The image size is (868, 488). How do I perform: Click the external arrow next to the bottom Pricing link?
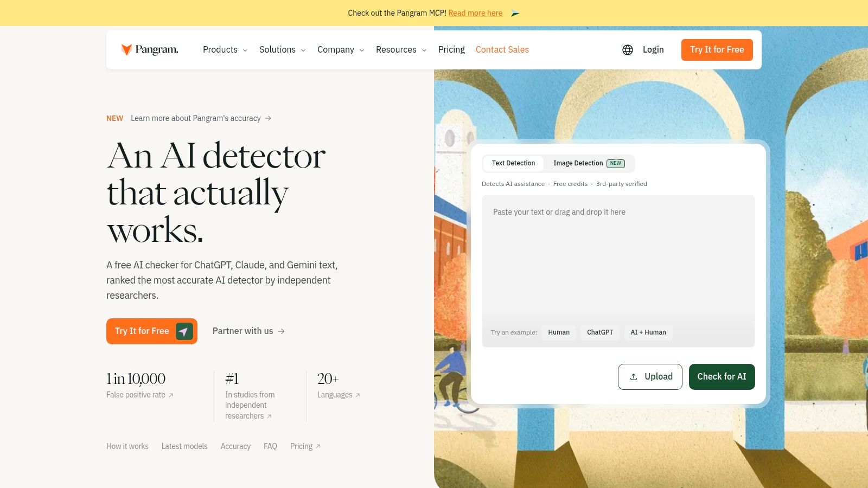tap(318, 446)
